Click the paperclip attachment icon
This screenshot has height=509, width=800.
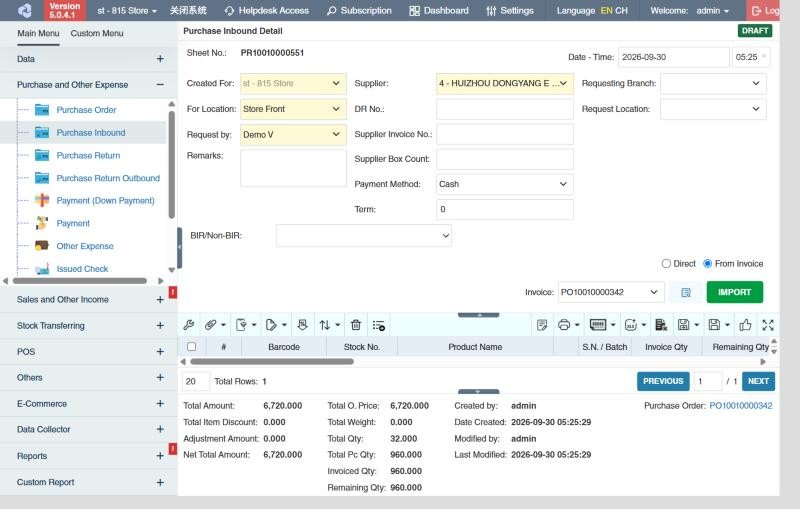pos(210,325)
